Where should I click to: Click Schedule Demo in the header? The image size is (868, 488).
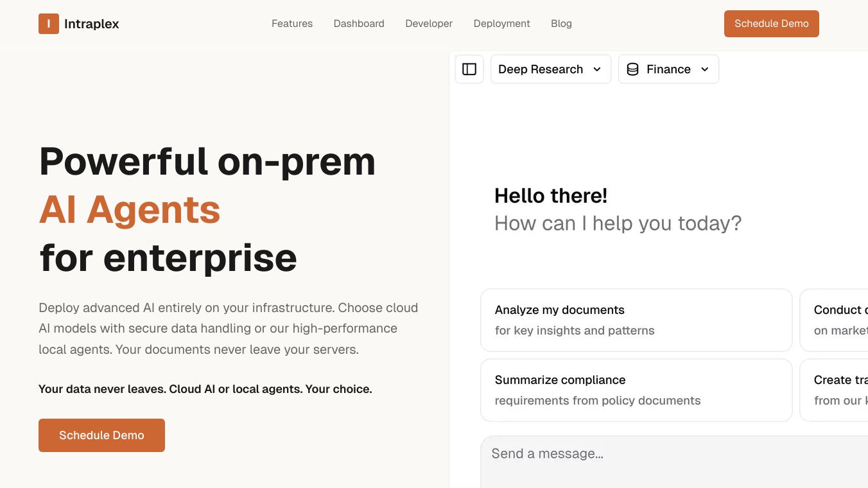point(771,24)
